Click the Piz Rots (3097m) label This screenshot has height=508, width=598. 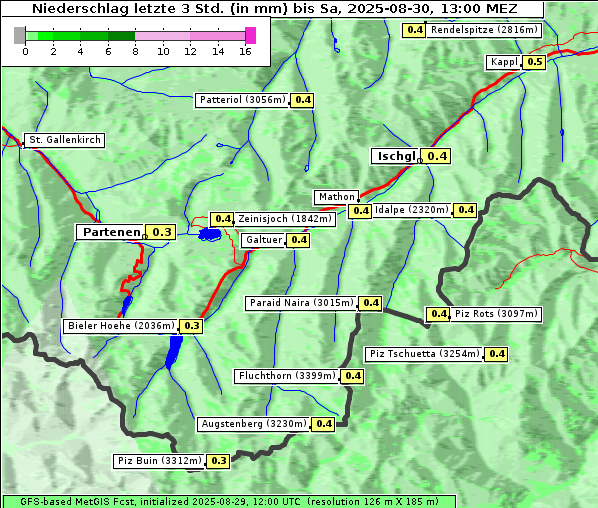(x=496, y=314)
